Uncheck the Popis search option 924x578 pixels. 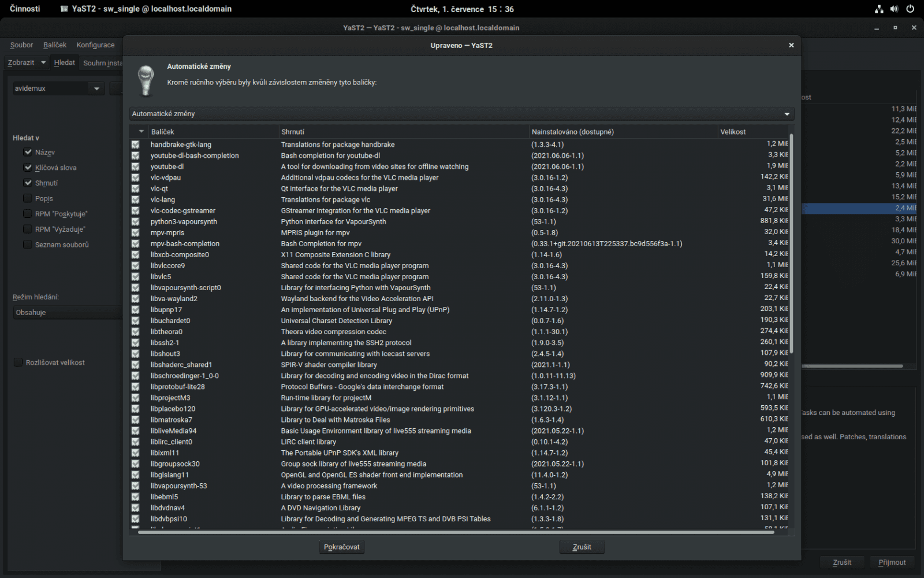[x=27, y=198]
